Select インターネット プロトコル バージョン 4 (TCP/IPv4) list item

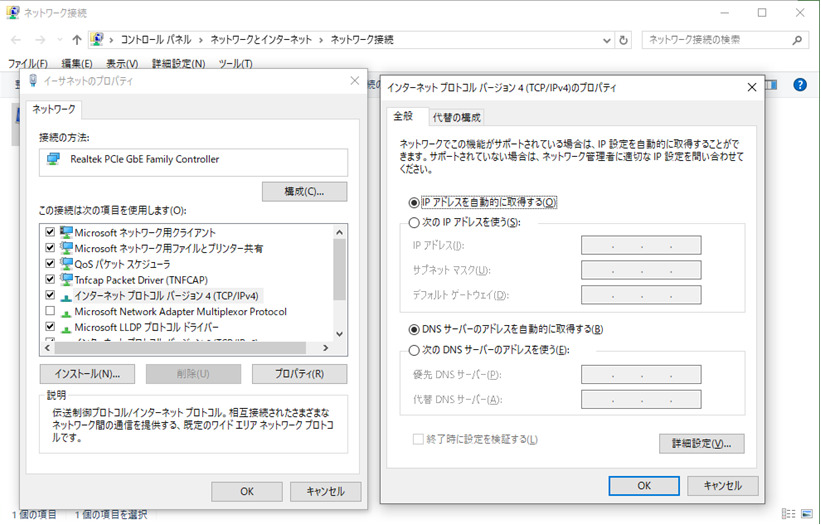pos(167,296)
